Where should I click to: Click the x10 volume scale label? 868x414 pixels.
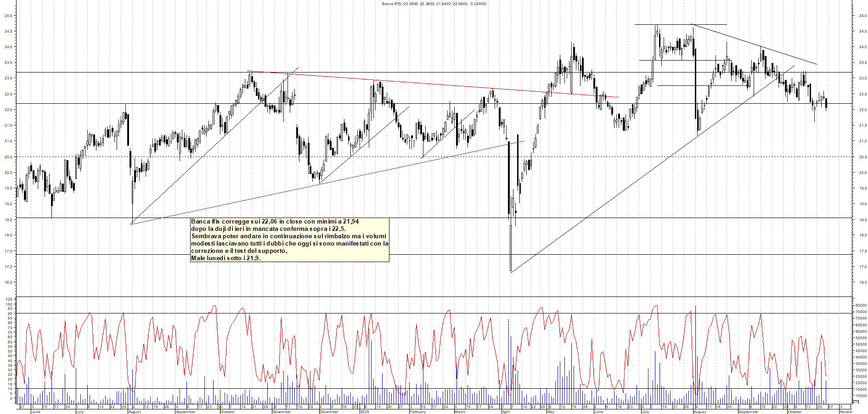855,402
